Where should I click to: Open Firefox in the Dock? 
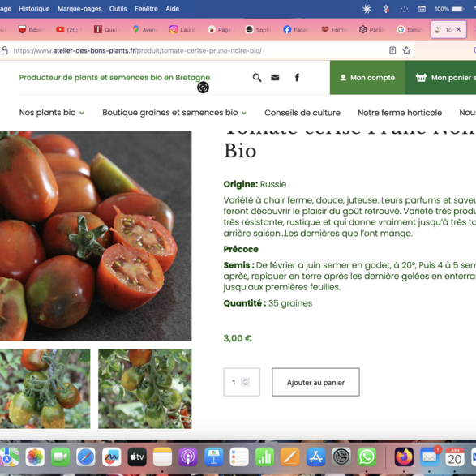404,457
